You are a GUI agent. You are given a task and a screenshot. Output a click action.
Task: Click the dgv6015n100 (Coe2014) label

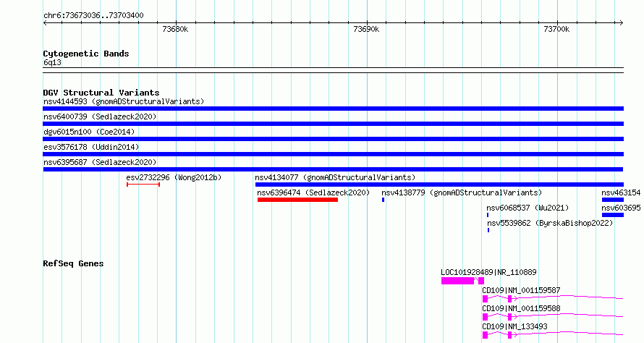89,132
